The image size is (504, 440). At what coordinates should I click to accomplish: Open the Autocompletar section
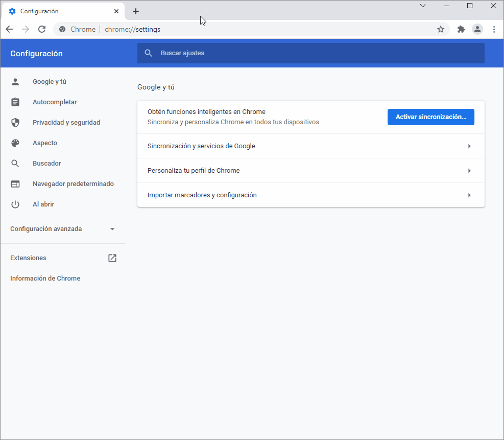pyautogui.click(x=55, y=102)
